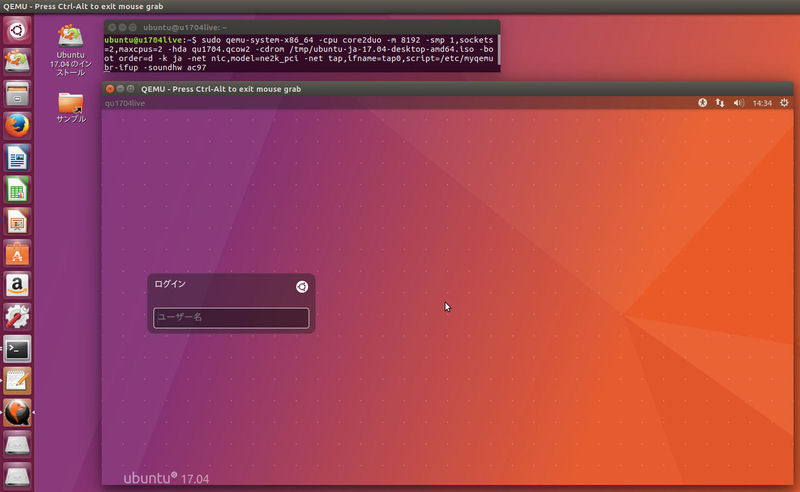Minimize the inner QEMU window
800x492 pixels.
pyautogui.click(x=120, y=89)
